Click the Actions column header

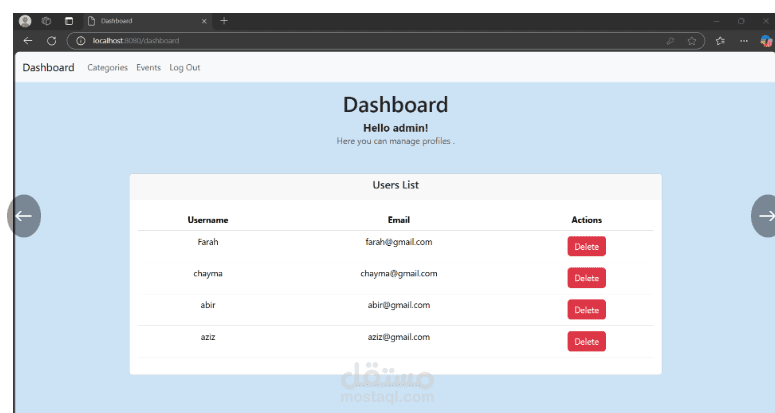(x=586, y=220)
